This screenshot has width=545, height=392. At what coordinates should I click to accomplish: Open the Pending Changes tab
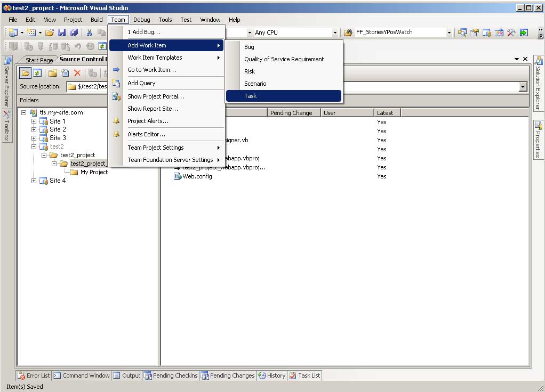(228, 375)
